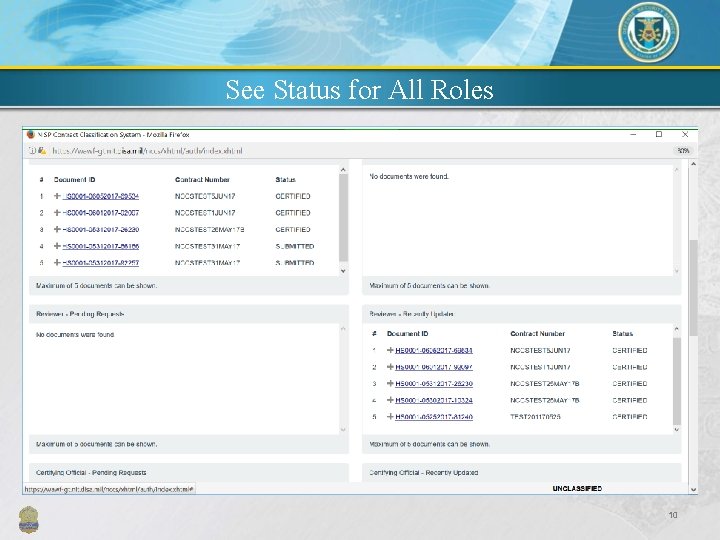This screenshot has width=720, height=540.
Task: Click slide title 'See Status for All Roles'
Action: pos(360,89)
